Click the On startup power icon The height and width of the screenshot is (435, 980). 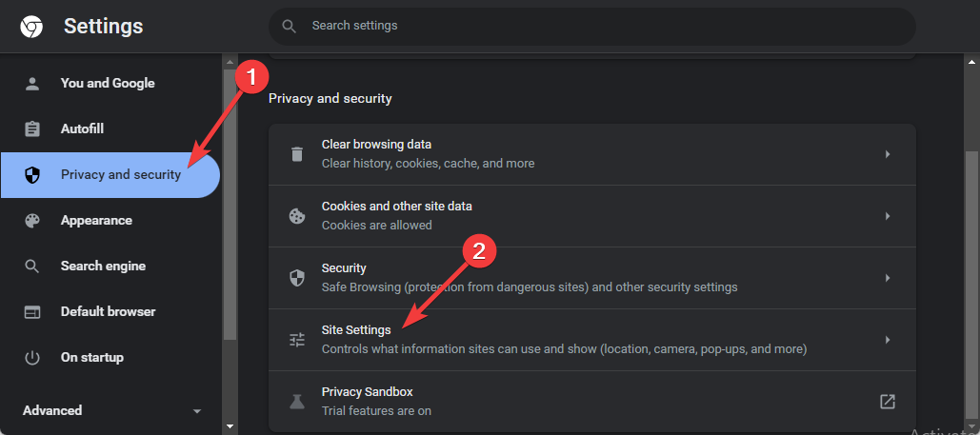[31, 358]
